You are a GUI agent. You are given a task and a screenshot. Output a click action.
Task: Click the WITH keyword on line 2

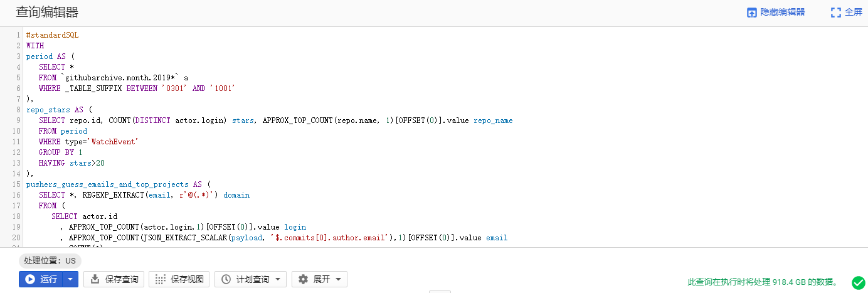click(x=35, y=46)
